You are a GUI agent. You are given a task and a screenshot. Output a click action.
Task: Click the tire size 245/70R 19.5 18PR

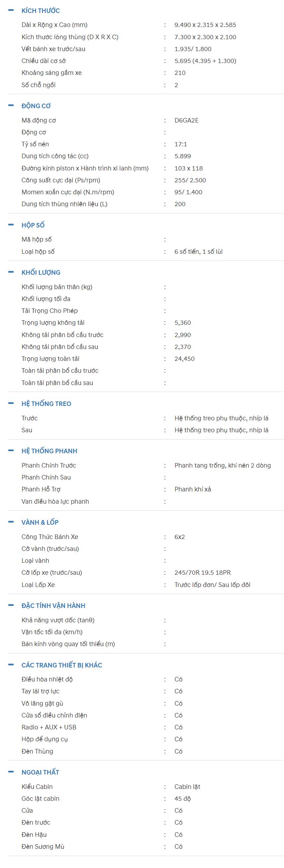203,573
